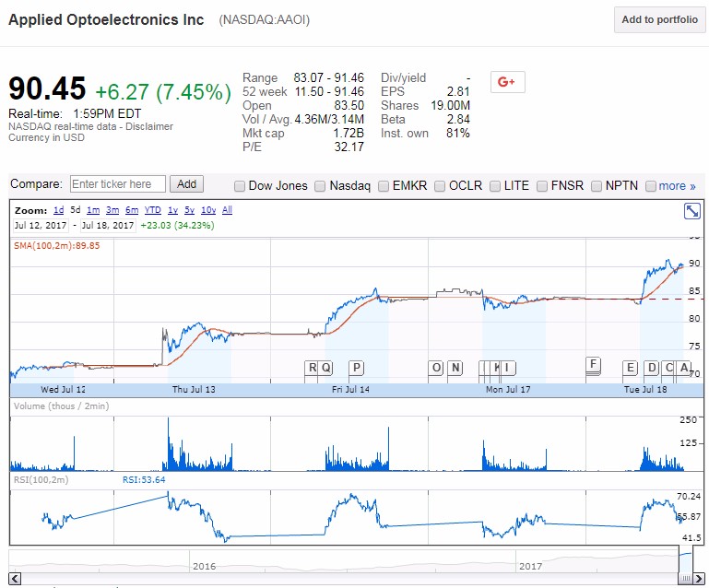This screenshot has height=588, width=709.
Task: Click right scroll arrow of timeline
Action: click(699, 579)
